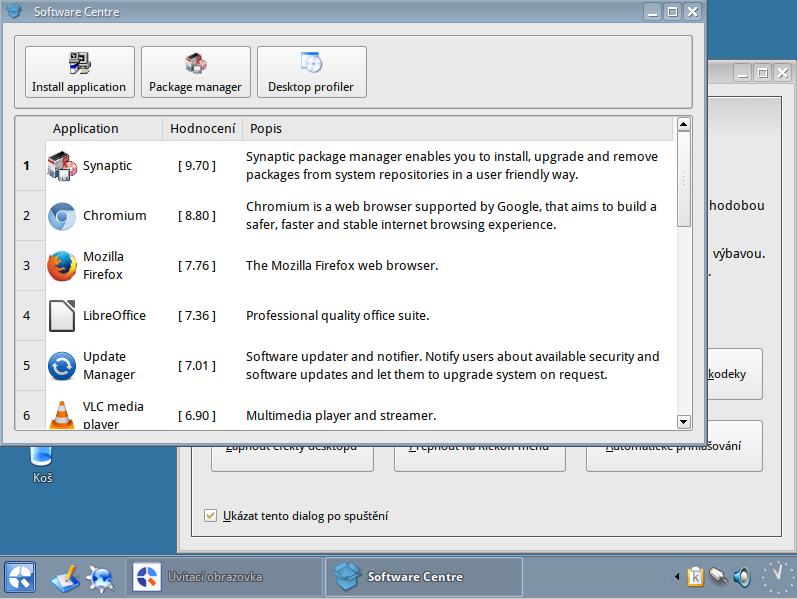Click the Chromium application name
Viewport: 797px width, 599px height.
(114, 216)
